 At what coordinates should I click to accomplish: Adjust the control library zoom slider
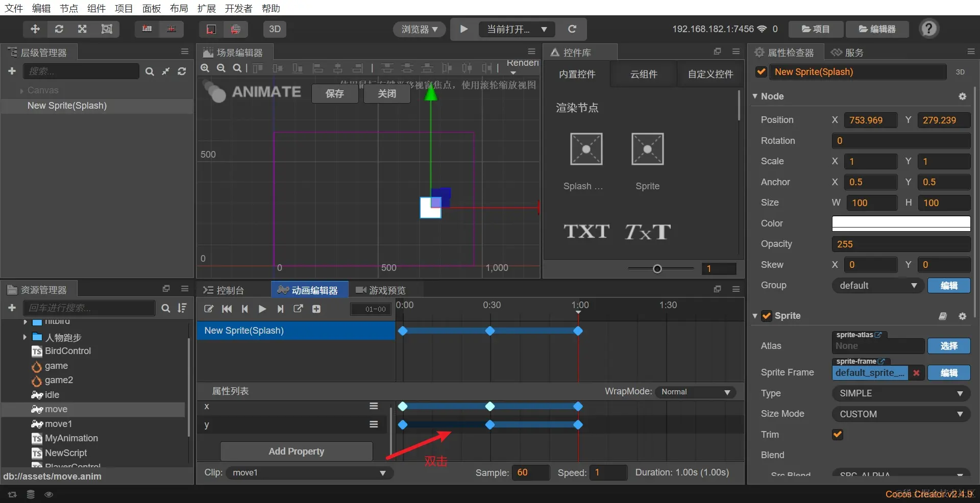pyautogui.click(x=657, y=269)
